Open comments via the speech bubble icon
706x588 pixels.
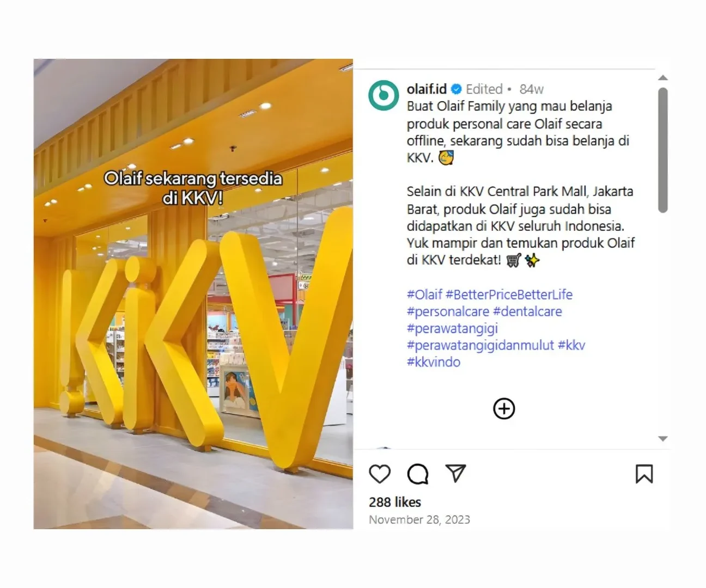tap(418, 474)
